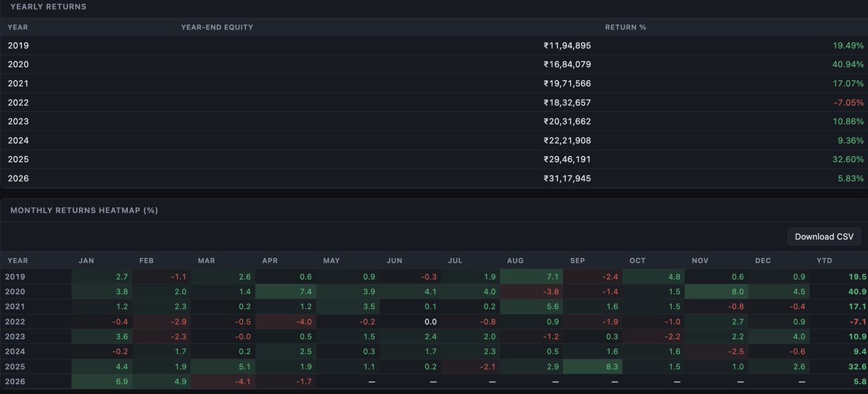Click the 19.49% return value
Viewport: 868px width, 394px height.
(x=848, y=46)
